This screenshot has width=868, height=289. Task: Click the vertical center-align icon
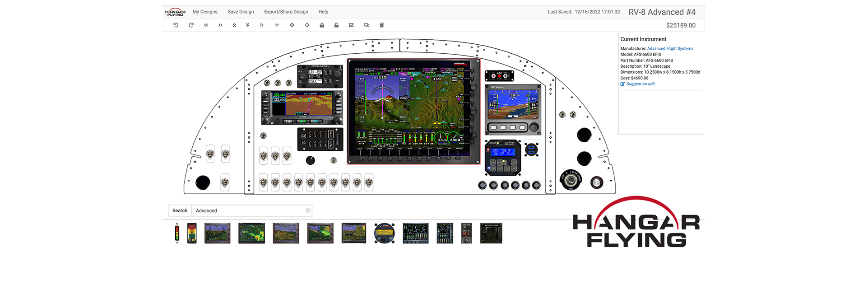pos(277,25)
